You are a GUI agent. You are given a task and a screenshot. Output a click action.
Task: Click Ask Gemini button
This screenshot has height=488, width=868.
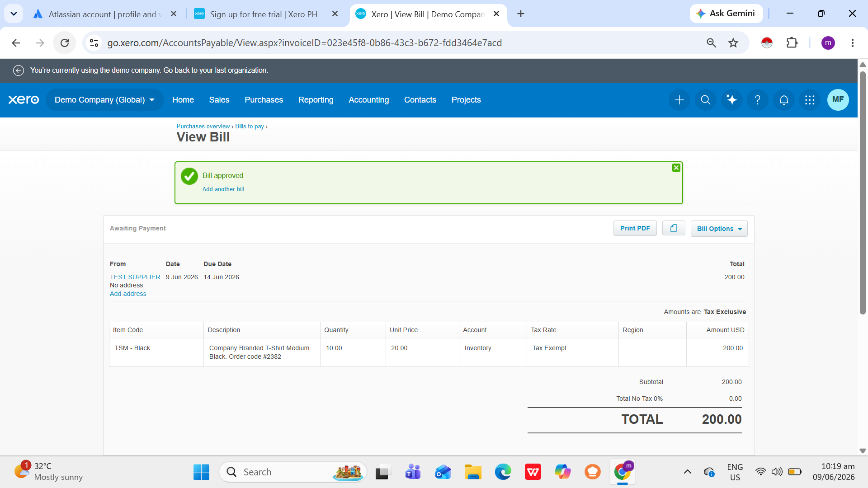pyautogui.click(x=726, y=14)
